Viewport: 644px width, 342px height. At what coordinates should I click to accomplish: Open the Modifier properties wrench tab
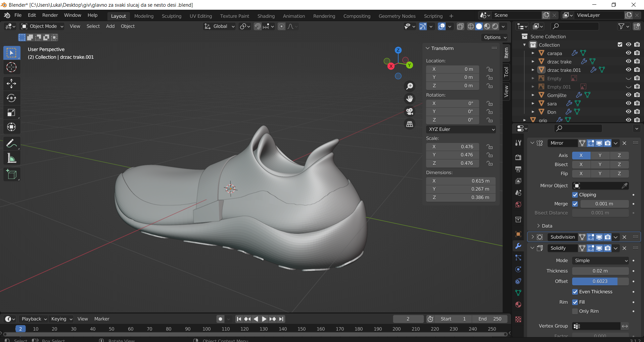[518, 246]
